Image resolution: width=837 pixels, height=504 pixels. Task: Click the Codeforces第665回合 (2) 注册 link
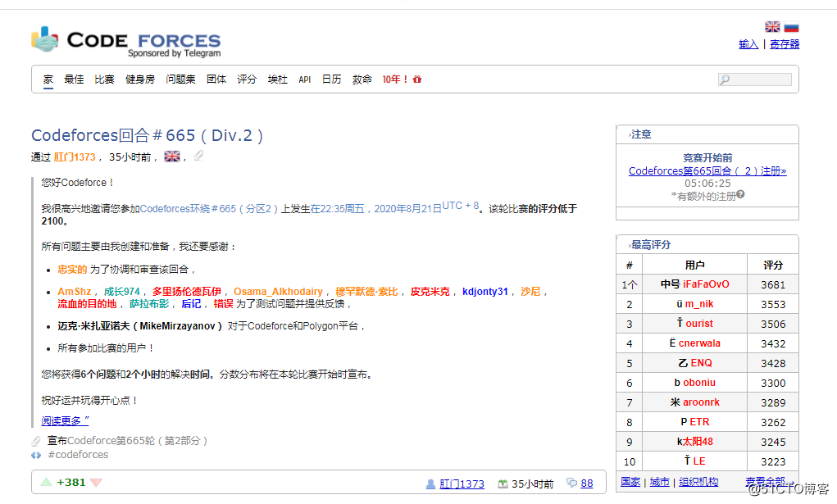coord(707,170)
